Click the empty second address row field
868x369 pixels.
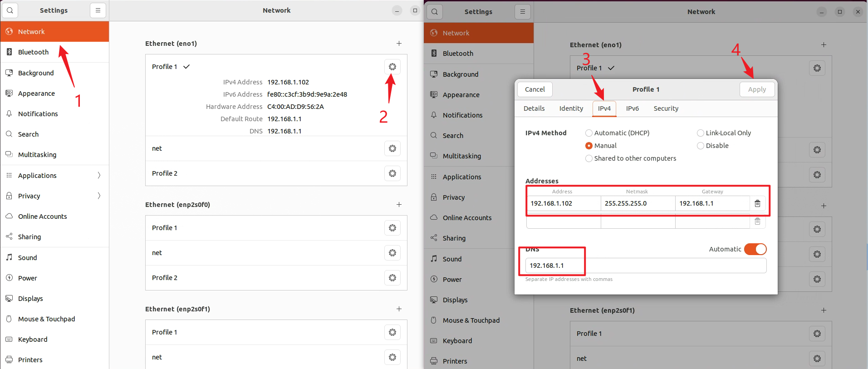564,221
